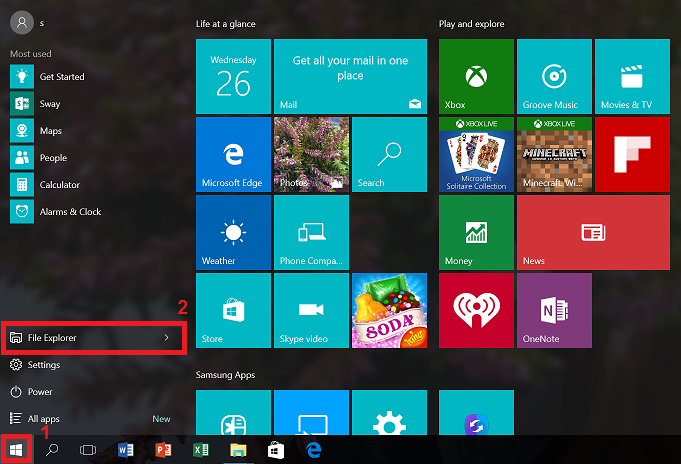Open File Explorer in Start menu
The image size is (681, 464).
click(x=93, y=338)
